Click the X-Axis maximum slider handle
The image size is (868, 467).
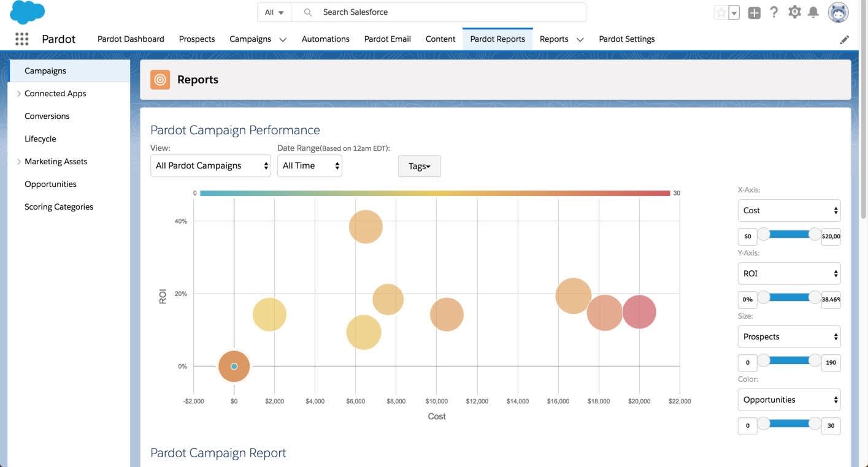(x=815, y=234)
